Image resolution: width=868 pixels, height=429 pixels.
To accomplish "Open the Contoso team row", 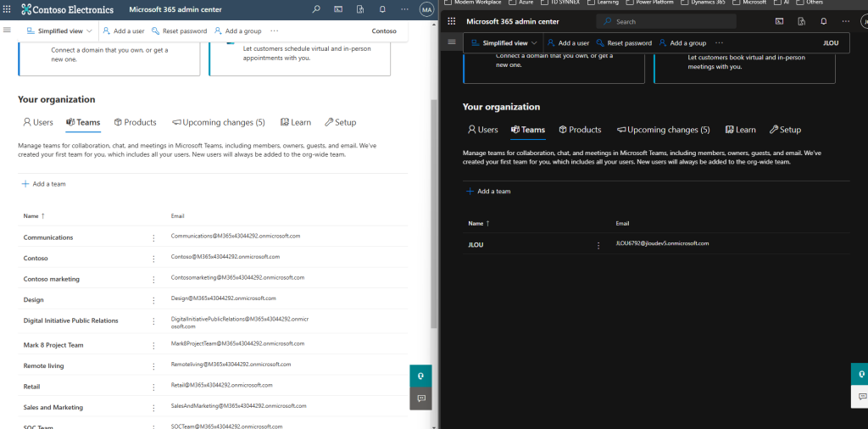I will click(x=36, y=258).
